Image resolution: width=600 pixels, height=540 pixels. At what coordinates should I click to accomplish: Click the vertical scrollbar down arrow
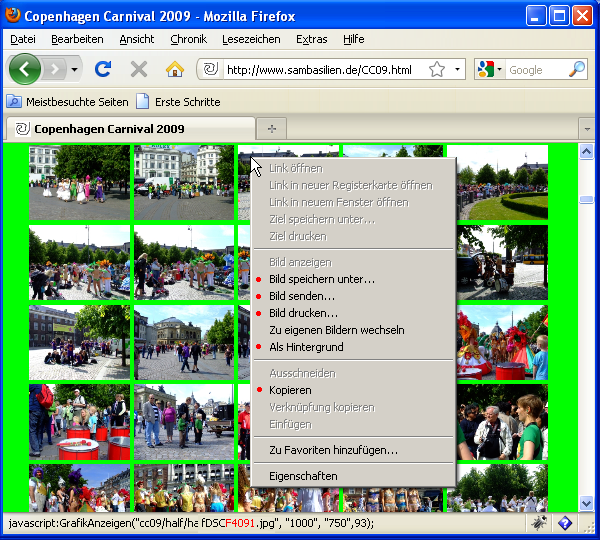pyautogui.click(x=587, y=504)
